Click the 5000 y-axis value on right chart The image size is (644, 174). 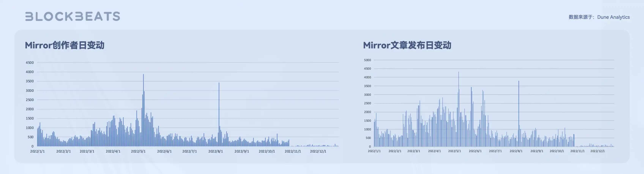click(368, 60)
